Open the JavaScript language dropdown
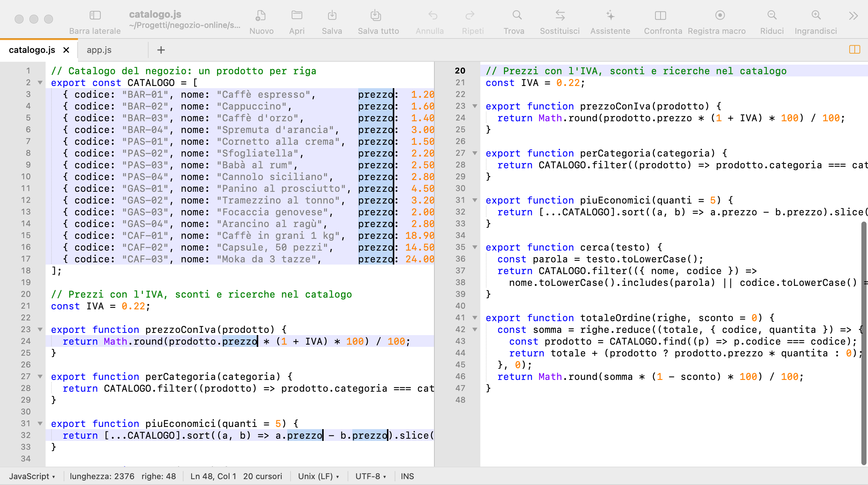868x485 pixels. click(32, 476)
